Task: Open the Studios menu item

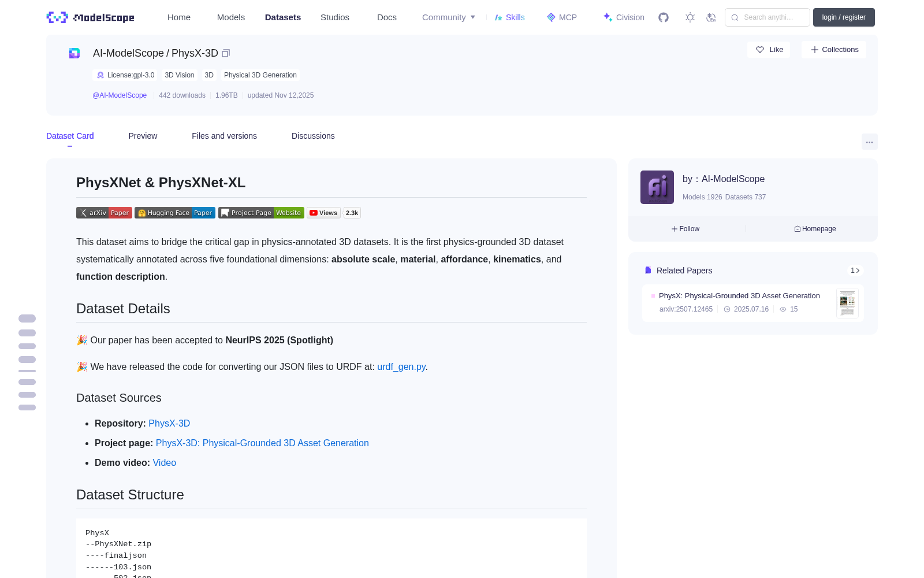Action: 335,17
